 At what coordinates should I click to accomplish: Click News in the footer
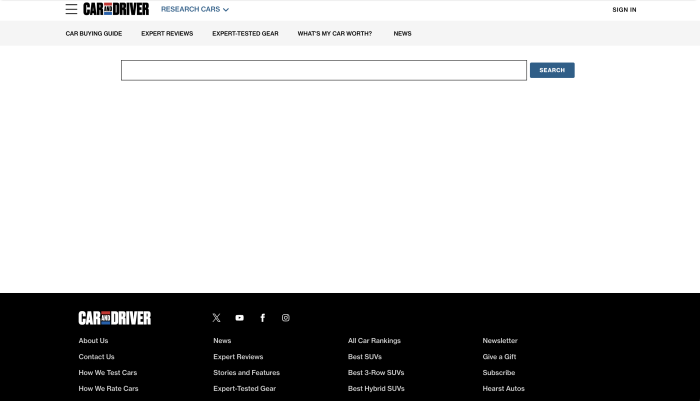222,341
